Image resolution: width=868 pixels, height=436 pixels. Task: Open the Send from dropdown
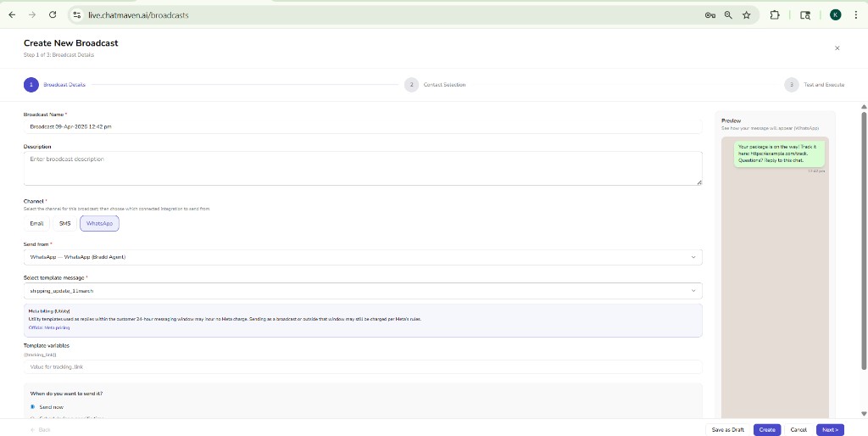coord(363,257)
